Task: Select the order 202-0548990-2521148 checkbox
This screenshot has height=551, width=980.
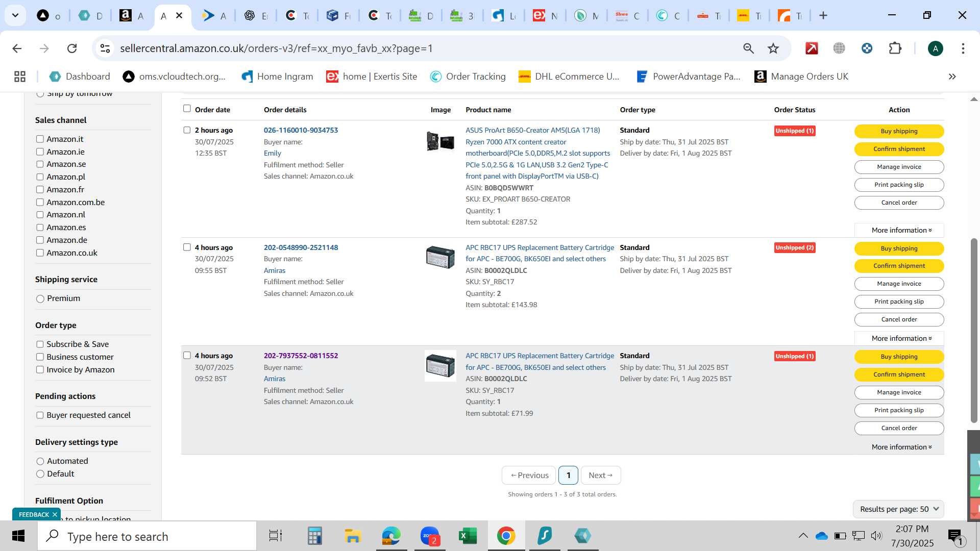Action: click(x=187, y=247)
